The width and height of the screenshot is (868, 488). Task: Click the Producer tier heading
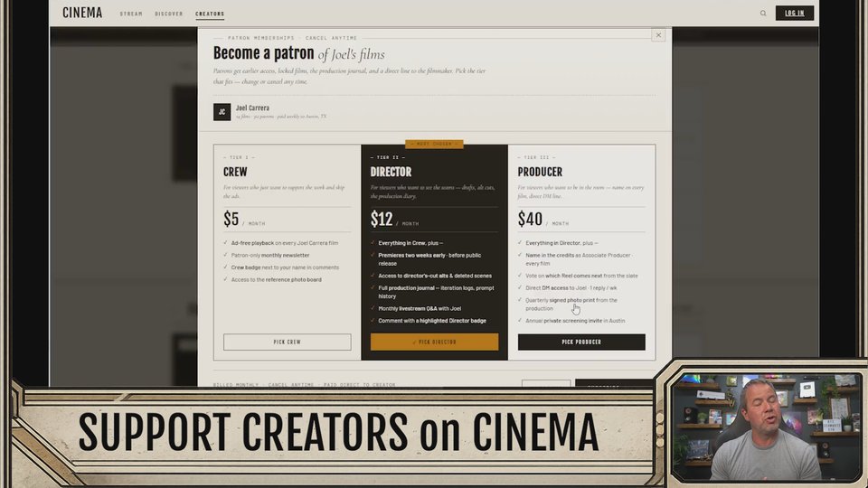click(540, 172)
